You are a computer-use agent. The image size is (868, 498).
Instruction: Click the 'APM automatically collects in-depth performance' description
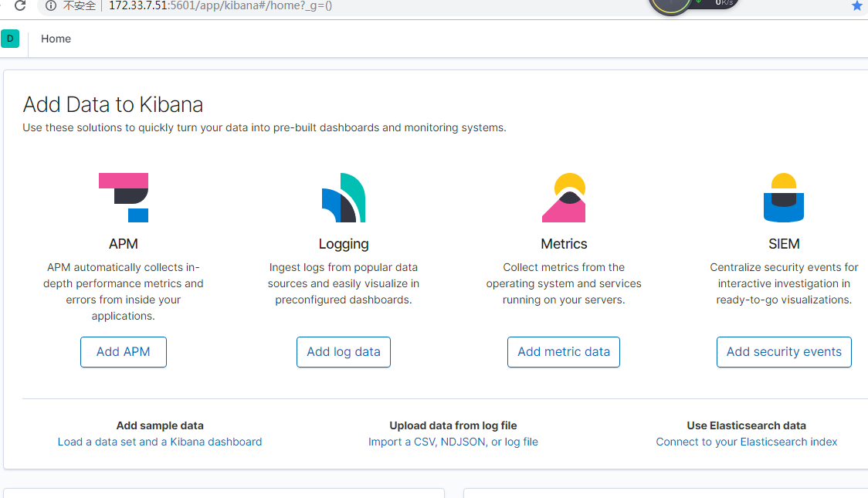pos(124,292)
